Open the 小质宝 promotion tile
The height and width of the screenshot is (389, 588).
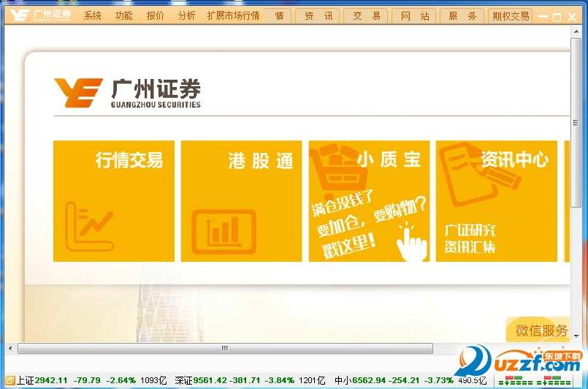pos(369,201)
